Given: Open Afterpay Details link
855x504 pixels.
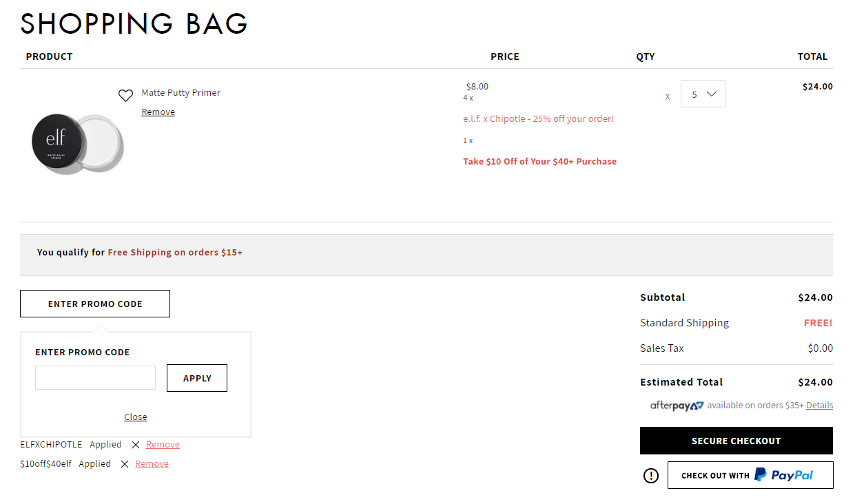Looking at the screenshot, I should [819, 406].
